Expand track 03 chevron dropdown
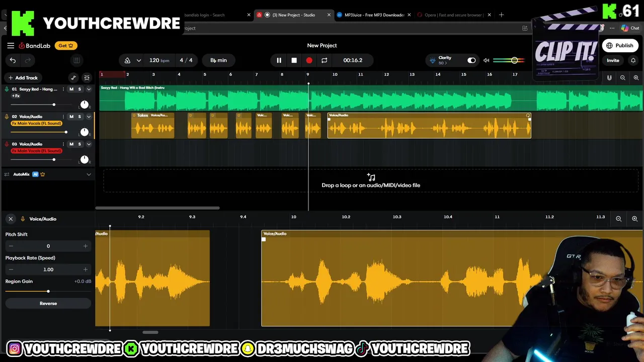Screen dimensions: 644x362 click(x=89, y=144)
